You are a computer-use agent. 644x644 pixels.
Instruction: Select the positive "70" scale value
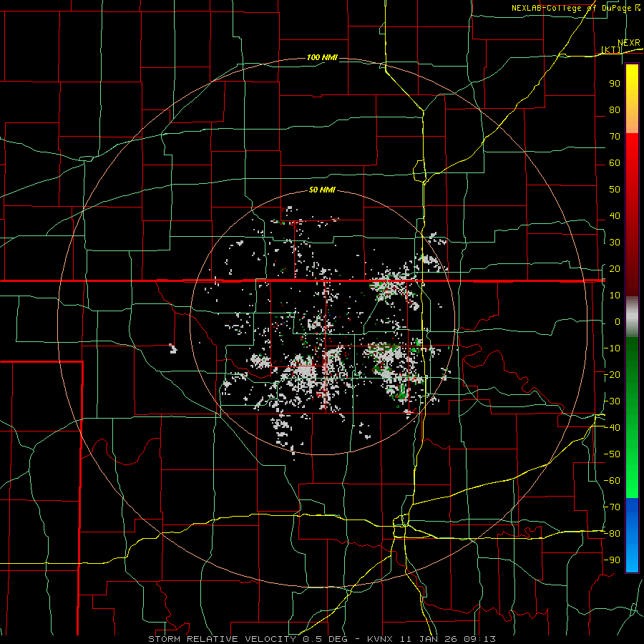point(615,137)
